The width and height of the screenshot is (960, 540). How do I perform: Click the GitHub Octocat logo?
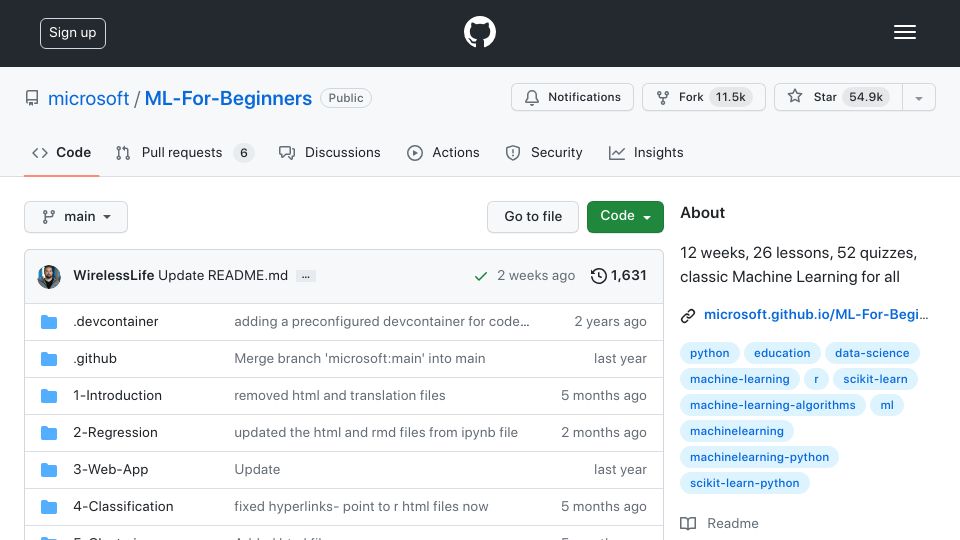pyautogui.click(x=479, y=32)
